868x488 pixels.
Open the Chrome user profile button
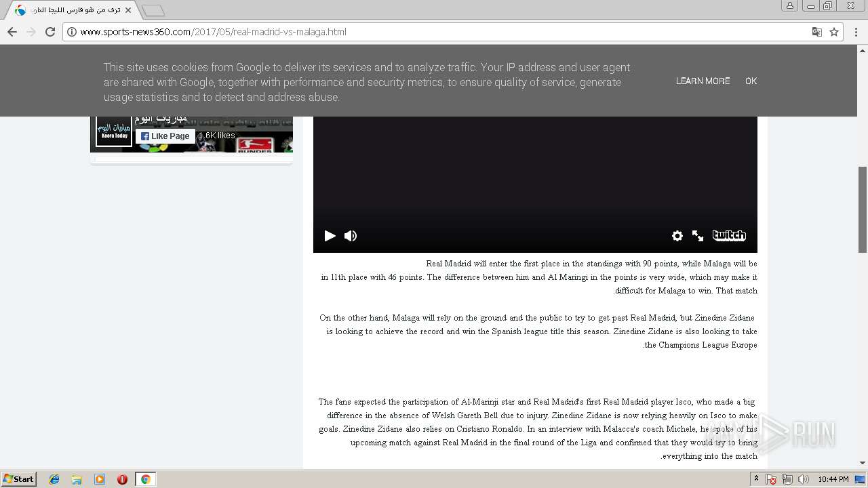790,5
